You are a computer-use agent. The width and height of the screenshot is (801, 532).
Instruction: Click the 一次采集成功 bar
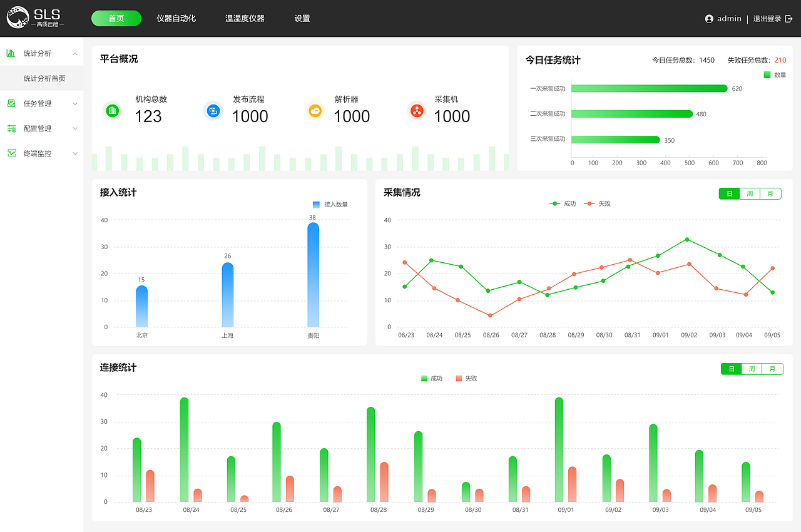point(650,88)
